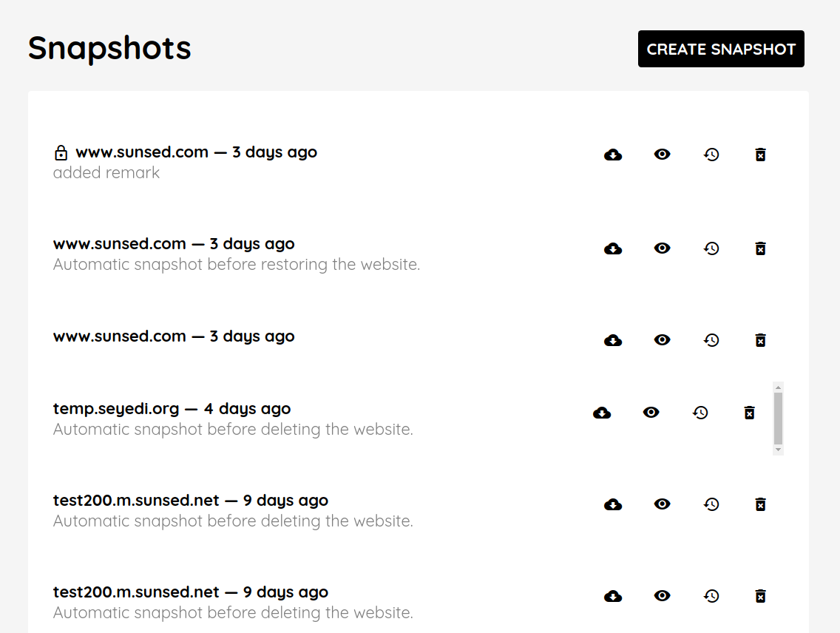Image resolution: width=840 pixels, height=633 pixels.
Task: Restore the sunsed.com 'before restoring' automatic snapshot
Action: pyautogui.click(x=711, y=248)
